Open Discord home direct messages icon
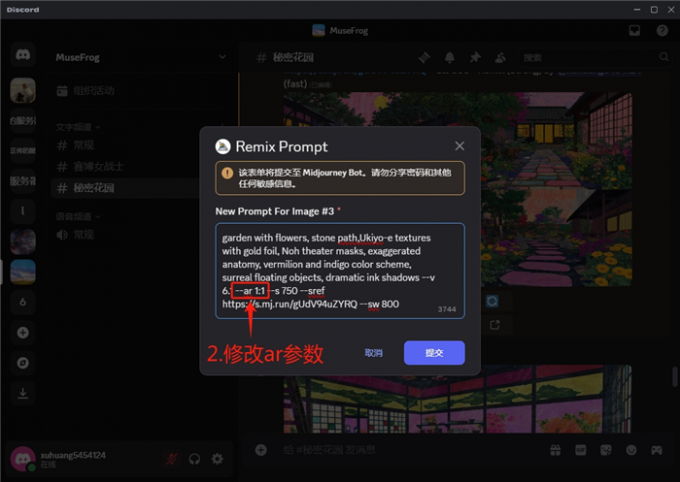This screenshot has width=680, height=482. tap(23, 56)
